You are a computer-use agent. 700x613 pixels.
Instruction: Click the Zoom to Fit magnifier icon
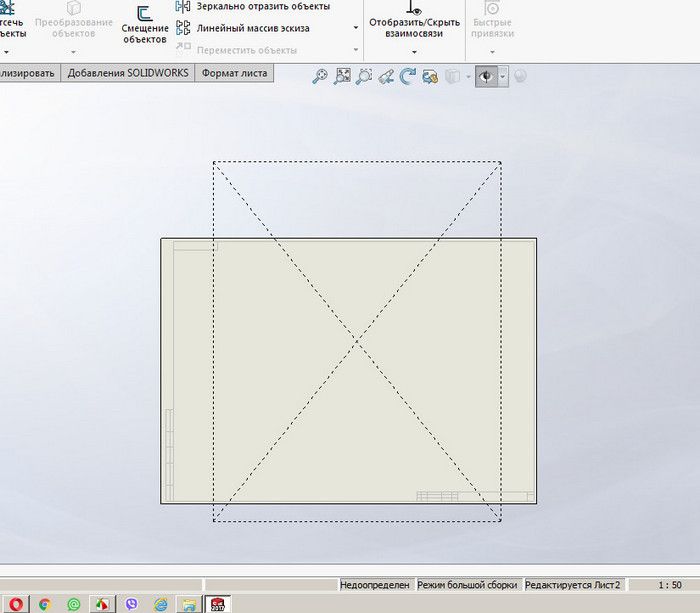[x=320, y=76]
